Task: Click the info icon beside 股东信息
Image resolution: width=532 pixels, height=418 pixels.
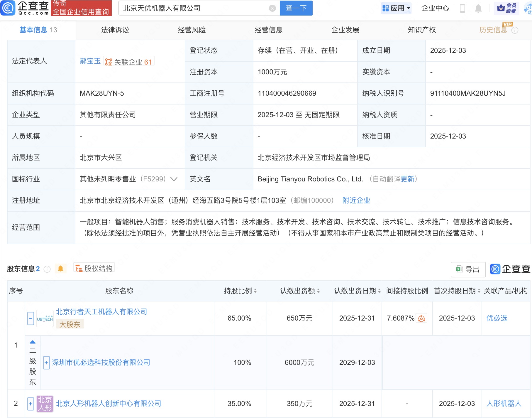Action: coord(47,269)
